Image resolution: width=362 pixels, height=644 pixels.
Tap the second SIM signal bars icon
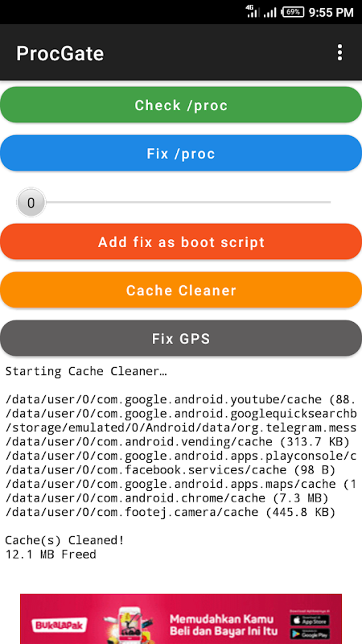tap(270, 13)
